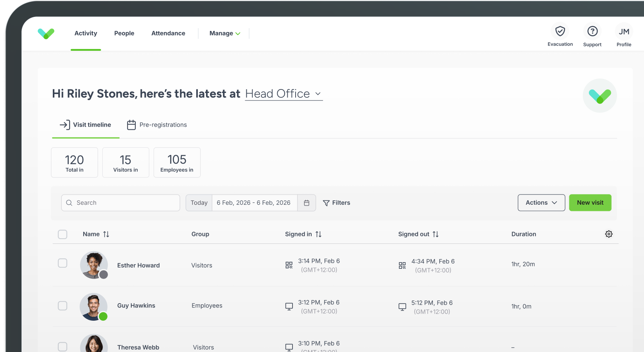Open the Actions dropdown
The image size is (644, 352).
point(541,203)
